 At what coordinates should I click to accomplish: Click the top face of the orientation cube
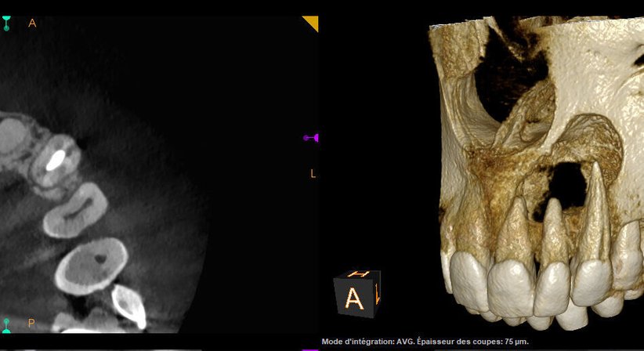(360, 275)
